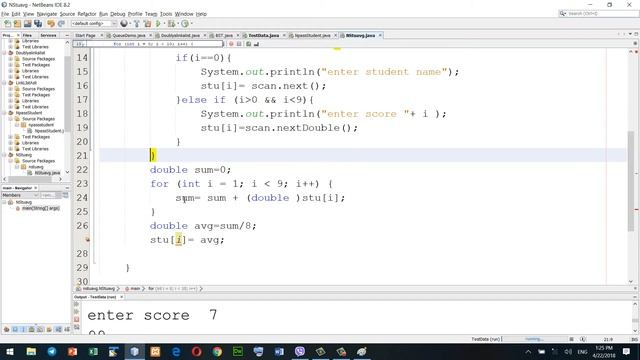Collapse the NStuavg project expander
Viewport: 640px width, 360px height.
point(4,155)
